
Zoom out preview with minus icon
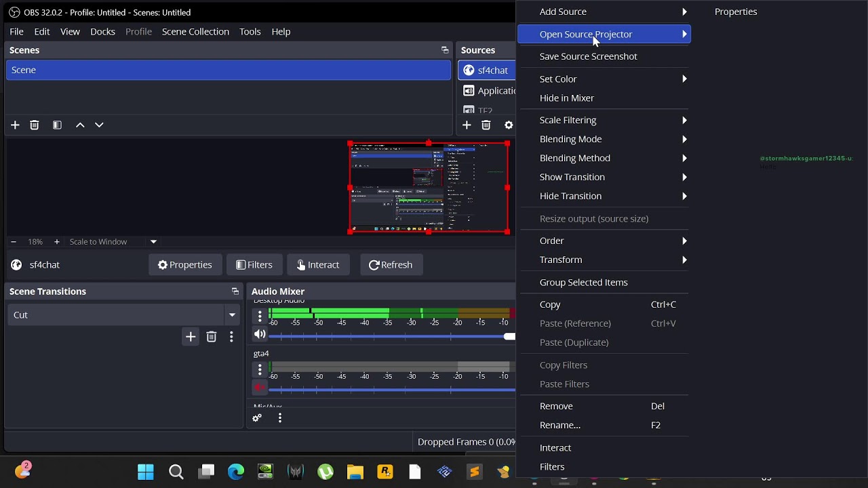coord(13,241)
